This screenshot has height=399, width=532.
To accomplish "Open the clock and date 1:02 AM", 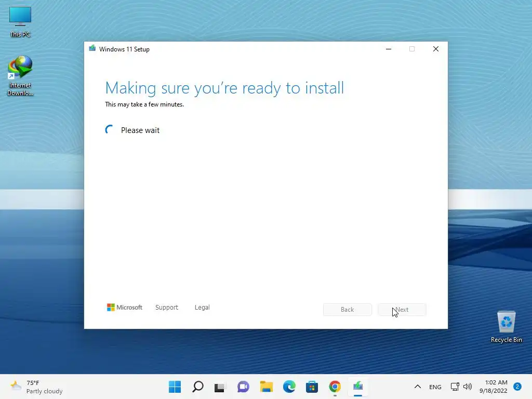I will (x=494, y=387).
